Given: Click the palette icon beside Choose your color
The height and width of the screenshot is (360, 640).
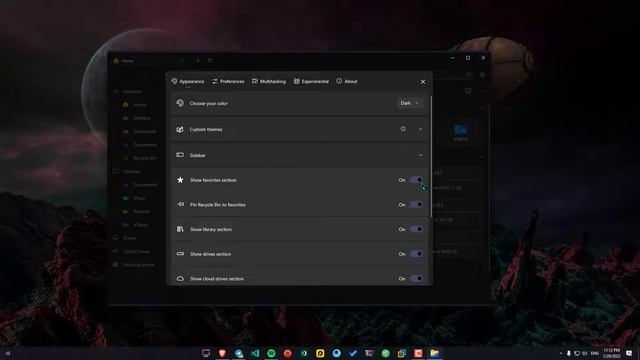Looking at the screenshot, I should [x=180, y=103].
